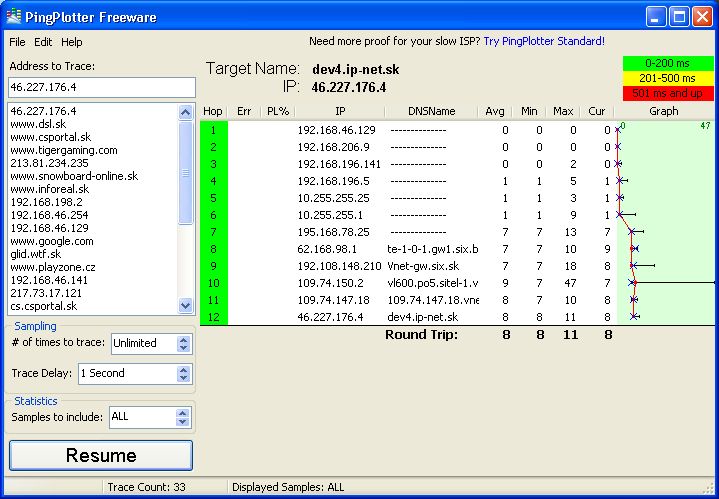Click the yellow 201-500 ms legend swatch
The image size is (719, 499).
[668, 78]
